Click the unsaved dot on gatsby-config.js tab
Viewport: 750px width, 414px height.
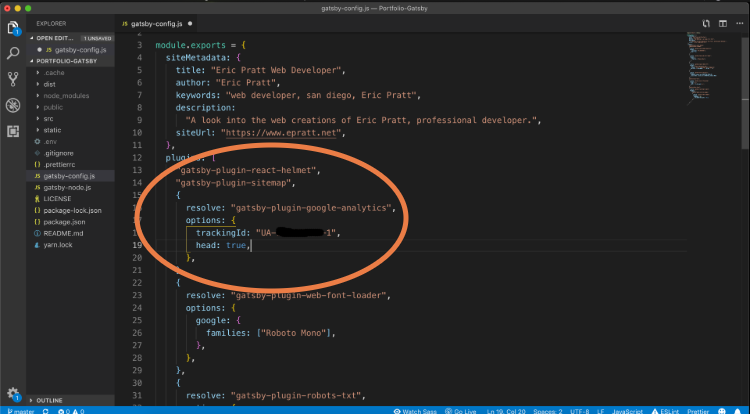(190, 23)
